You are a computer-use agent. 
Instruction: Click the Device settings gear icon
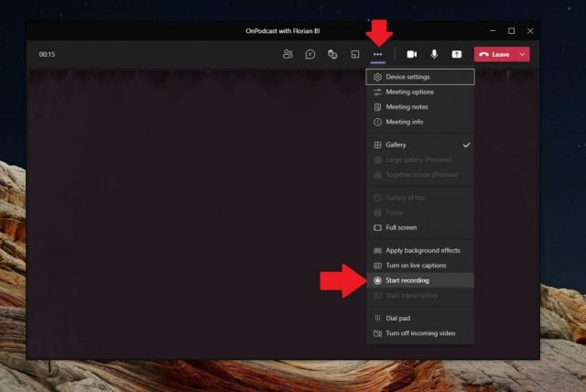(x=377, y=77)
